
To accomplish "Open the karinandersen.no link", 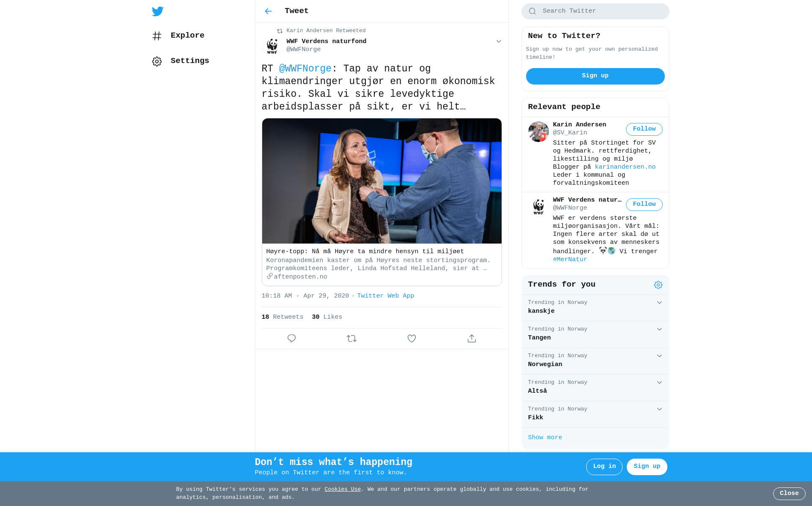I will (x=625, y=167).
